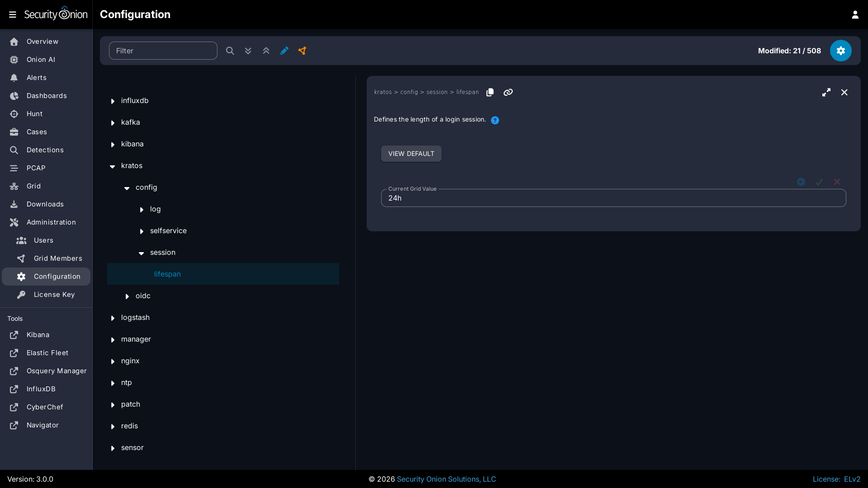Expand the selfservice tree node
This screenshot has width=868, height=488.
[142, 231]
